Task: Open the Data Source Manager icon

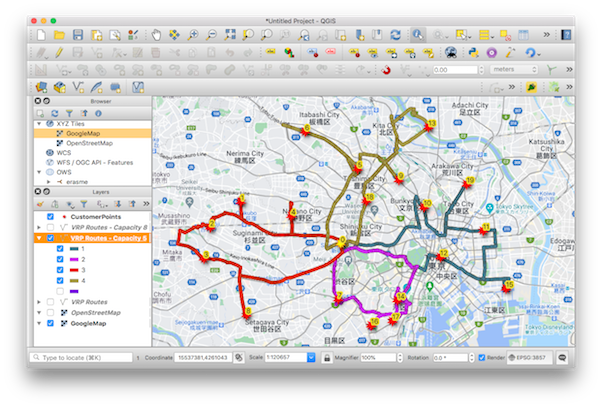Action: click(x=41, y=88)
